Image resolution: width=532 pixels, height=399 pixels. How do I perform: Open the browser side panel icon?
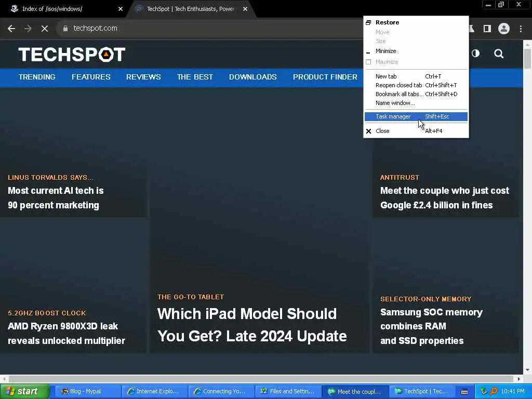(487, 29)
